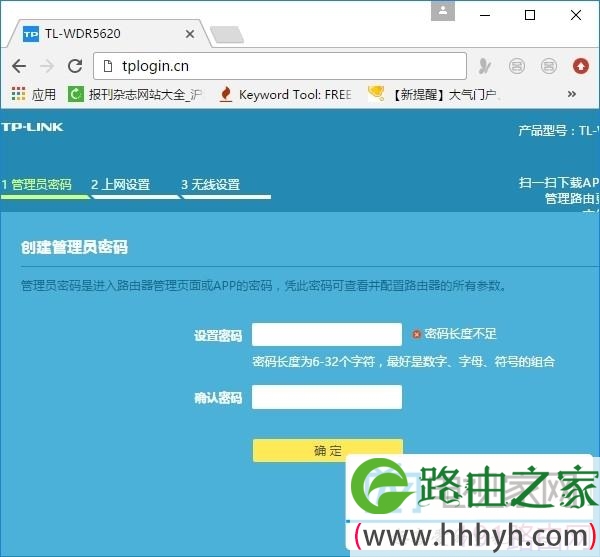
Task: Click the second grey circular extension icon
Action: (x=549, y=66)
